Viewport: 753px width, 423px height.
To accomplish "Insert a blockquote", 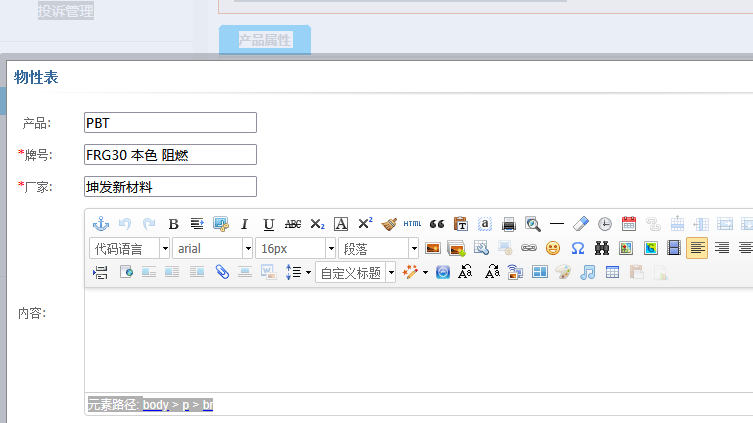I will point(436,224).
